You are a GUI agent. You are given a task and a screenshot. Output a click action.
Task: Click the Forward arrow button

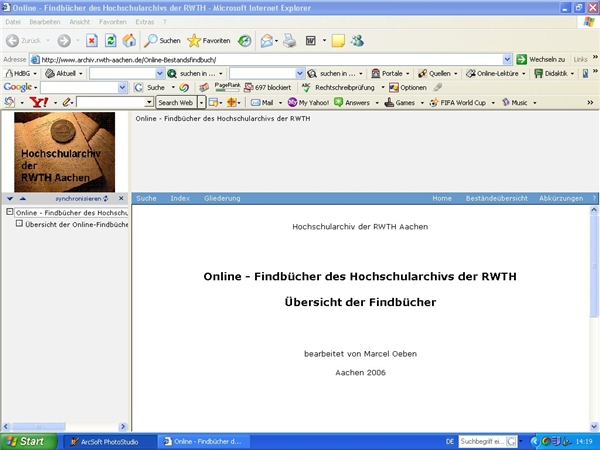[x=64, y=41]
